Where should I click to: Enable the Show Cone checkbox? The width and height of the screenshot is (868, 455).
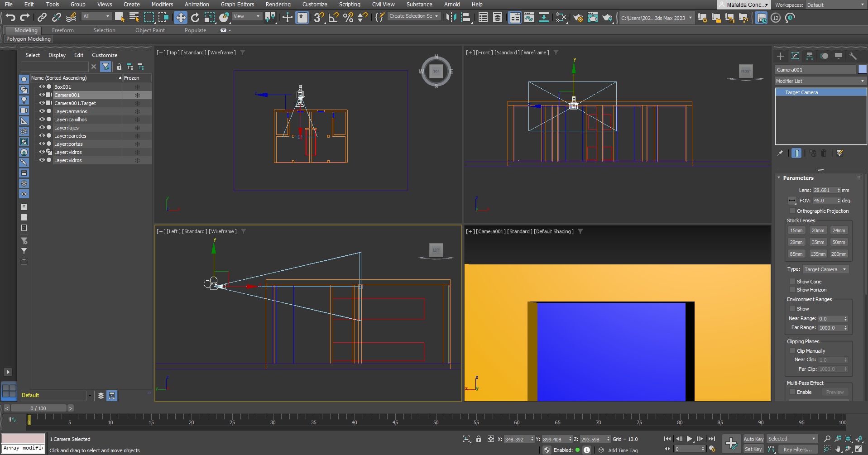[x=792, y=282]
